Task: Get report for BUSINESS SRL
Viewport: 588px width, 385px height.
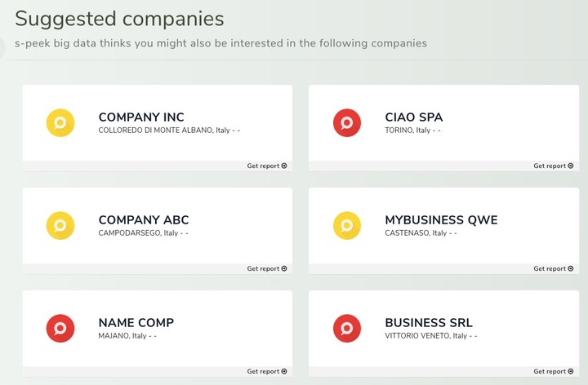Action: pyautogui.click(x=554, y=371)
